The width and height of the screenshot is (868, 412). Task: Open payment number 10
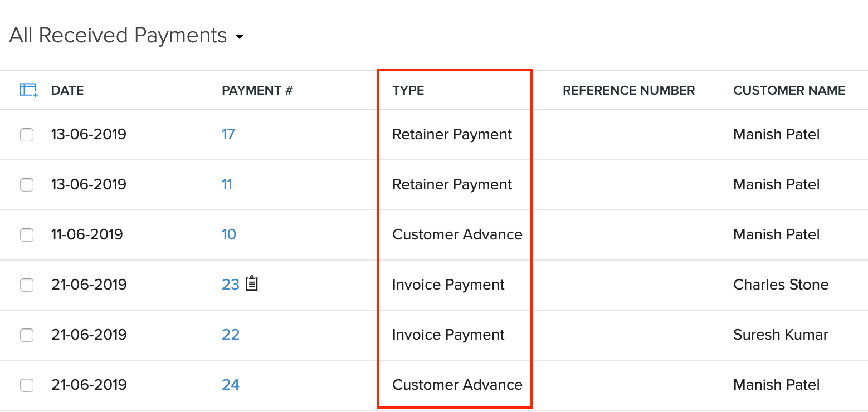tap(229, 234)
